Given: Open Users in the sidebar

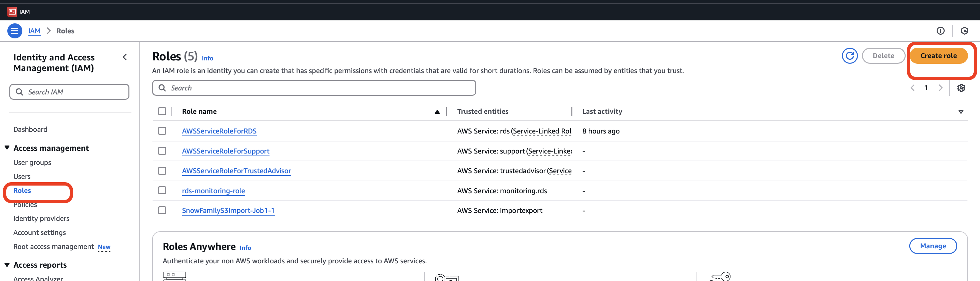Looking at the screenshot, I should [x=22, y=176].
